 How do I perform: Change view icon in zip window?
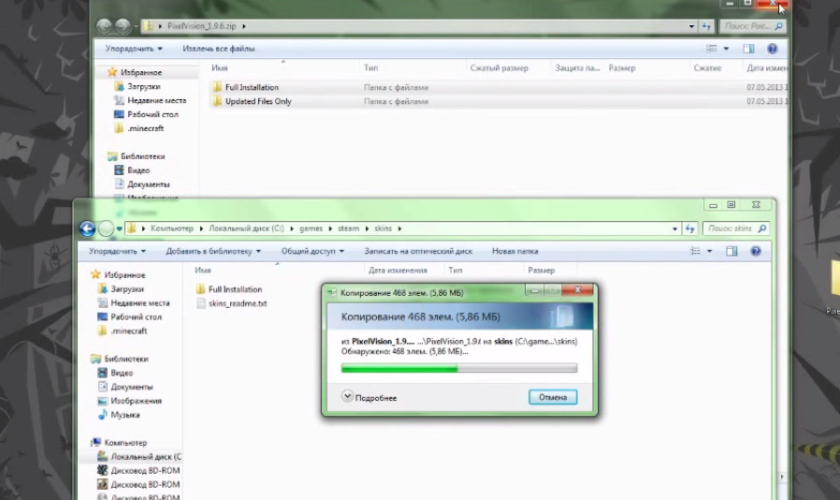click(711, 49)
